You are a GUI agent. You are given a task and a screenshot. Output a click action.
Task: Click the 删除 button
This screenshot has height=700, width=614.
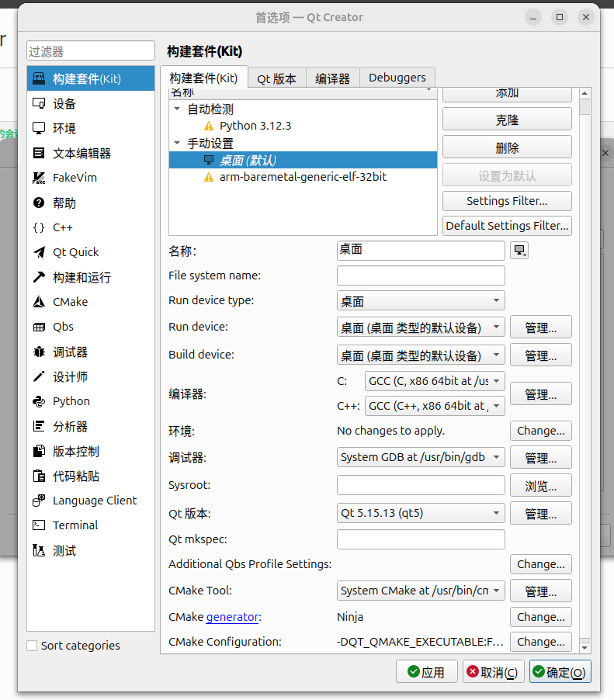(x=507, y=147)
